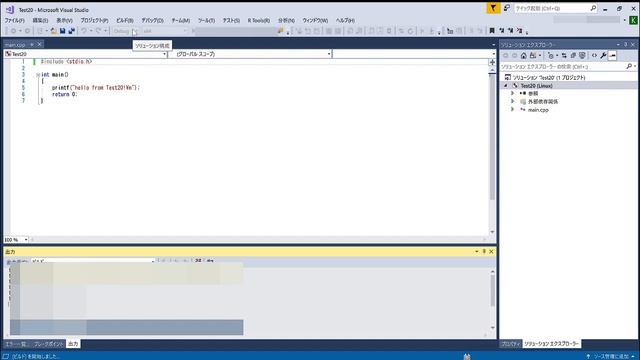This screenshot has width=640, height=360.
Task: Open the ファイル (File) menu
Action: tap(14, 20)
